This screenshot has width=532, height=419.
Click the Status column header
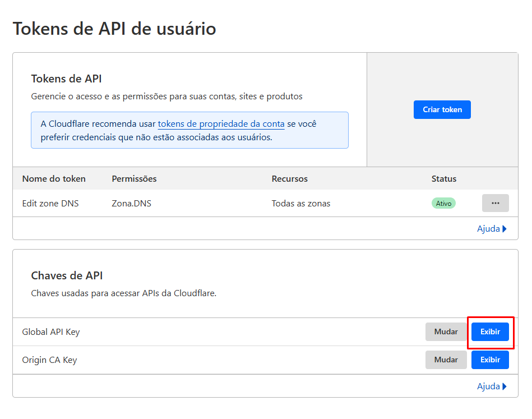click(444, 178)
